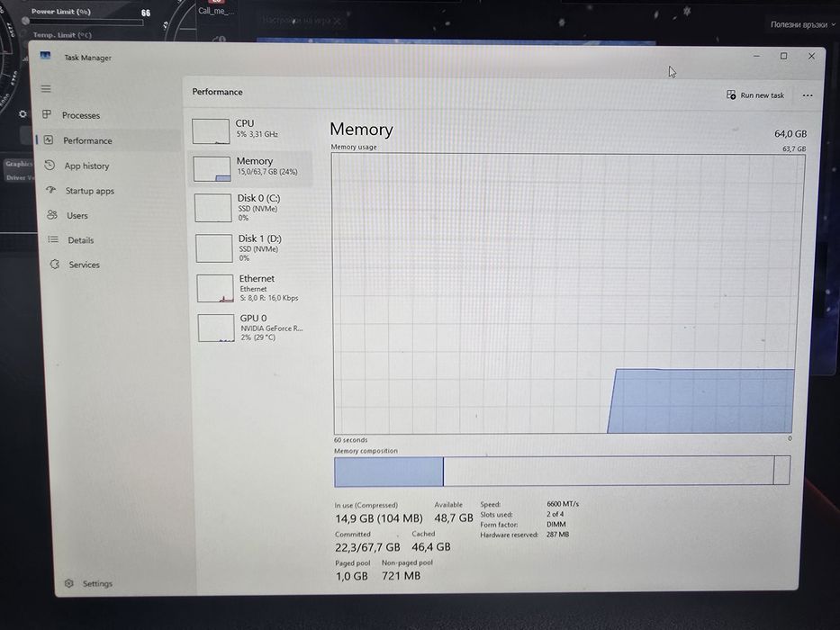This screenshot has width=840, height=630.
Task: Click the '46,4 GB' cached value
Action: (x=431, y=547)
